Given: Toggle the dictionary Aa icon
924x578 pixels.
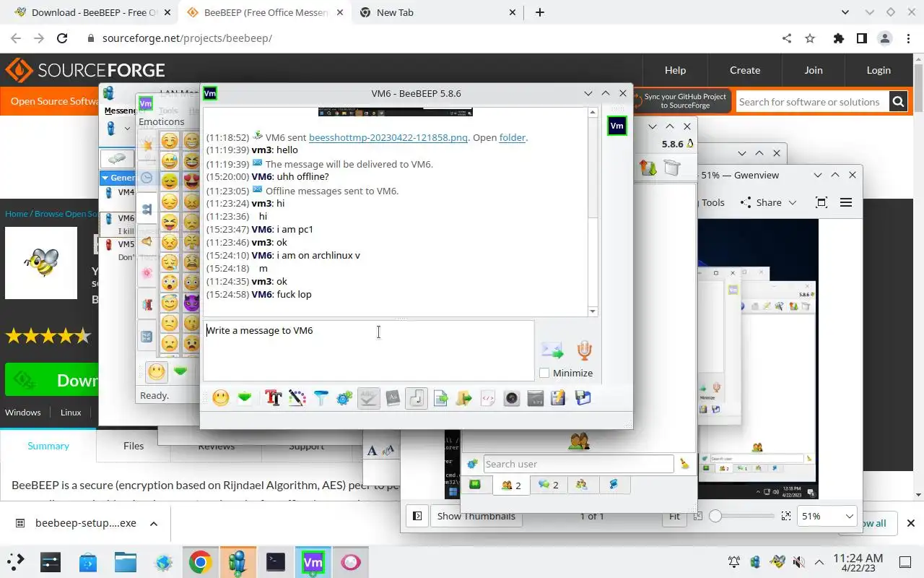Looking at the screenshot, I should pyautogui.click(x=393, y=398).
